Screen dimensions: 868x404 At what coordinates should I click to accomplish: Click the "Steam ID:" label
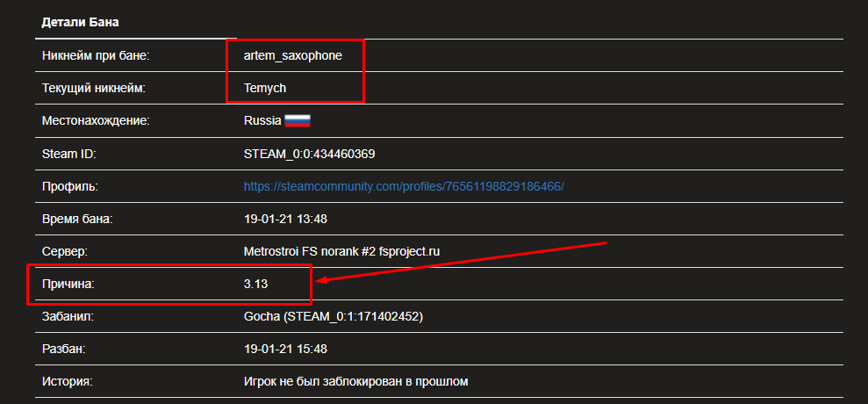(x=68, y=154)
